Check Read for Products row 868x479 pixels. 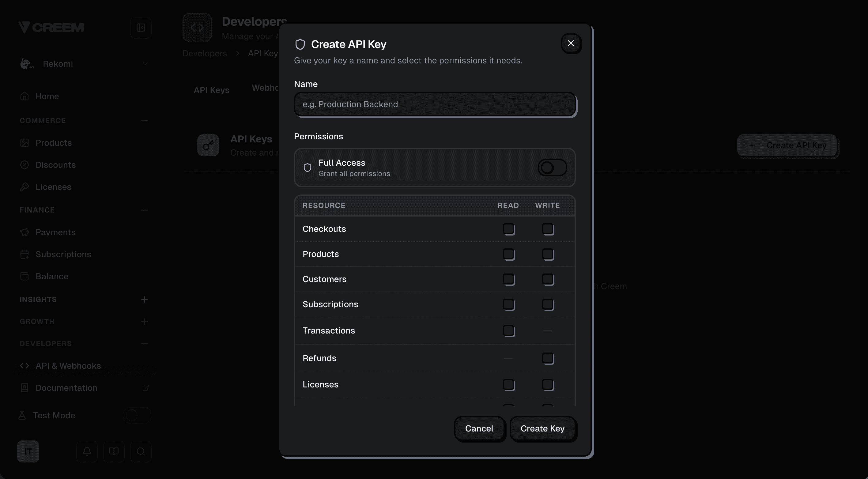509,254
